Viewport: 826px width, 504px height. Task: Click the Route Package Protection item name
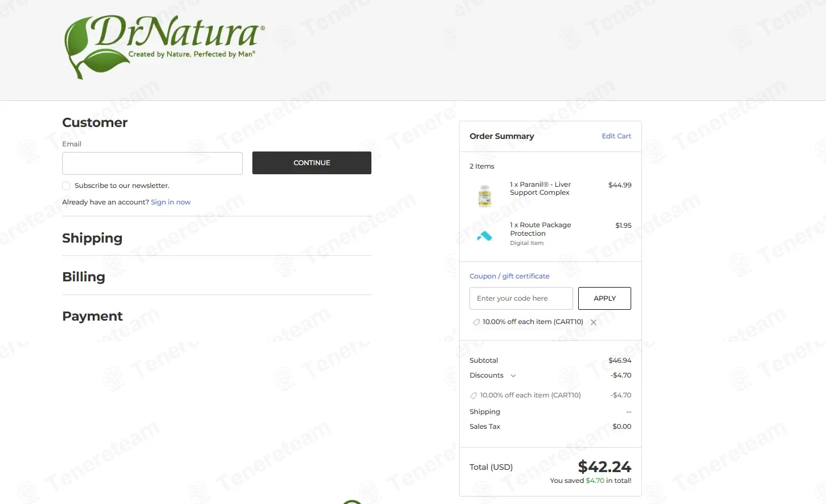point(541,229)
